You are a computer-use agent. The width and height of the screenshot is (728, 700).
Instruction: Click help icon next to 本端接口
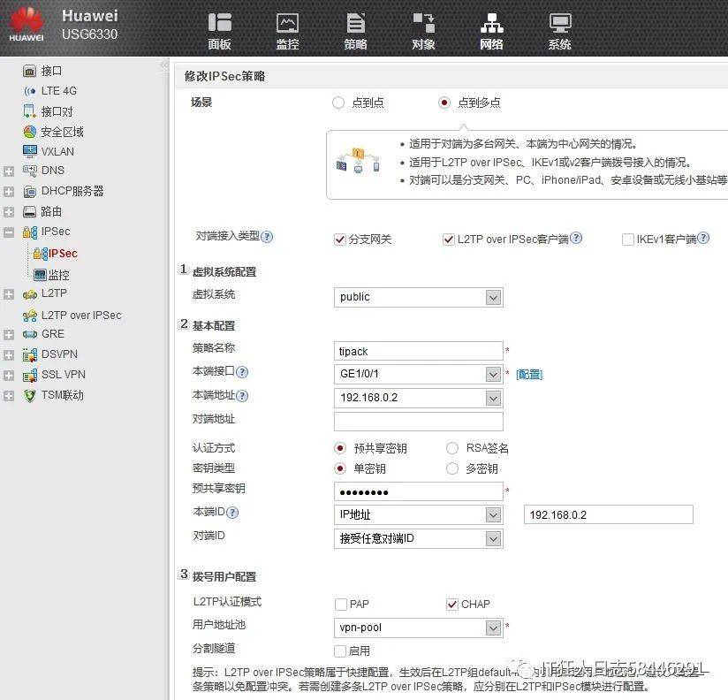click(x=242, y=372)
